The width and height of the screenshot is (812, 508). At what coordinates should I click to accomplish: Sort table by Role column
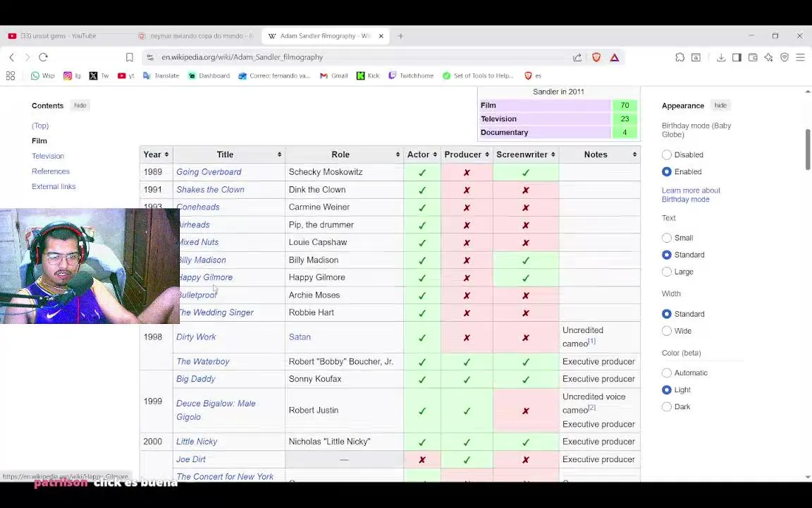pyautogui.click(x=345, y=155)
